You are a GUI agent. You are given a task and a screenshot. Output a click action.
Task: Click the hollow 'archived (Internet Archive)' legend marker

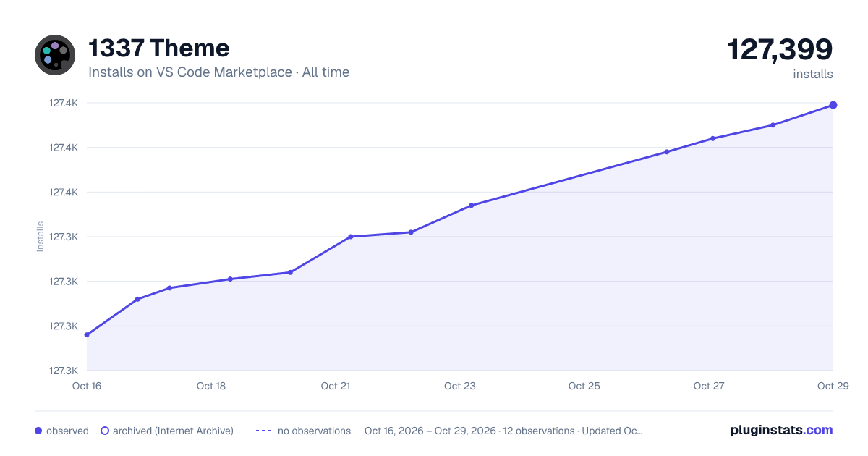tap(105, 431)
